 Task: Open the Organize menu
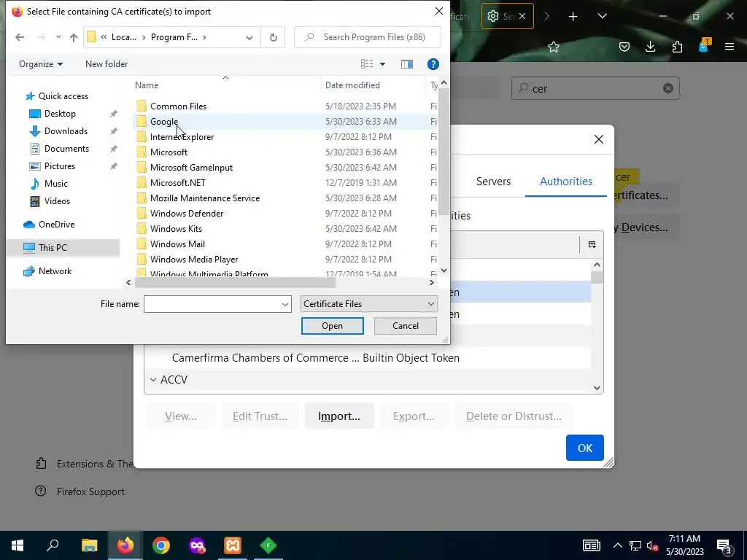41,64
